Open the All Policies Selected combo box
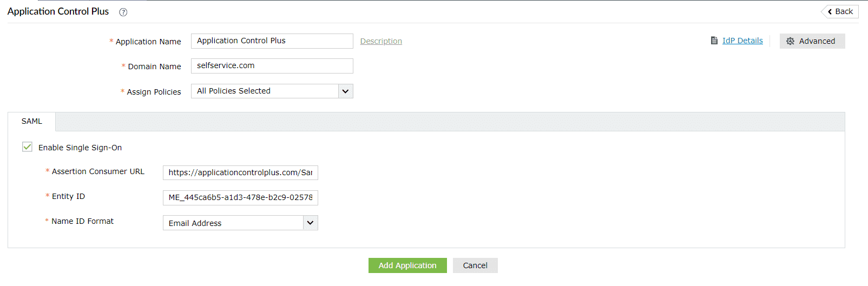The width and height of the screenshot is (868, 286). pyautogui.click(x=265, y=91)
